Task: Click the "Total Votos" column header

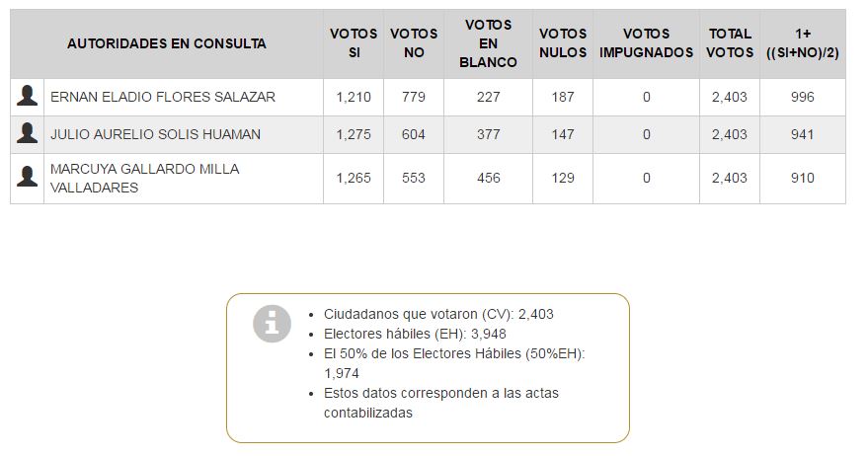Action: [730, 43]
